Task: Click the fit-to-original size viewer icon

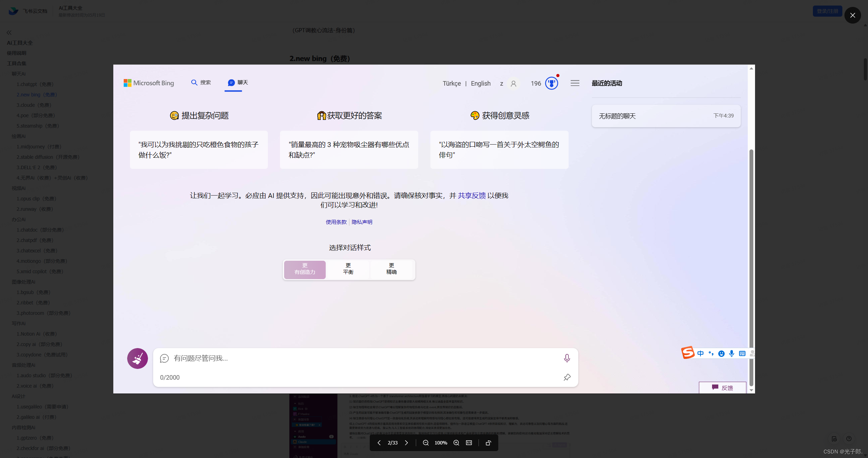Action: 469,443
